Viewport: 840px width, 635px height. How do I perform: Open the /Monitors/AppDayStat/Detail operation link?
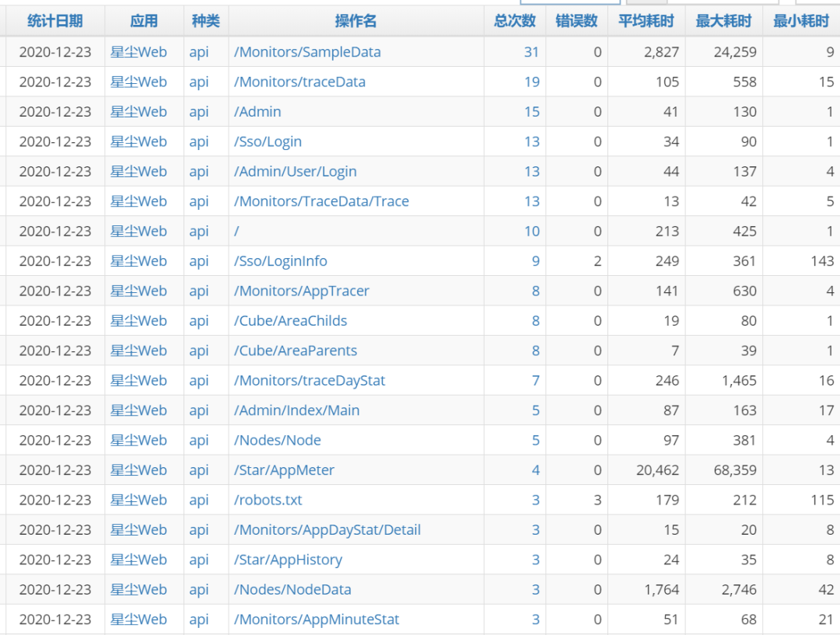[x=327, y=530]
